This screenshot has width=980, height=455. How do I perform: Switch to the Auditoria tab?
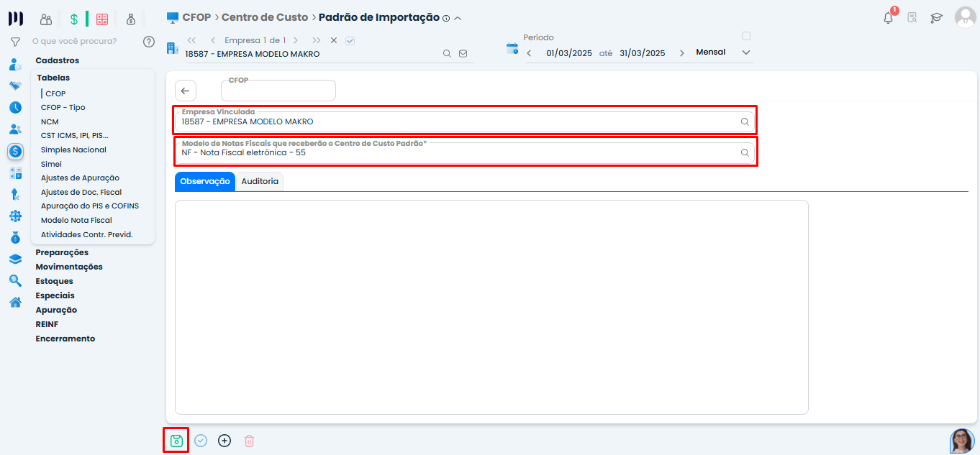pos(260,182)
